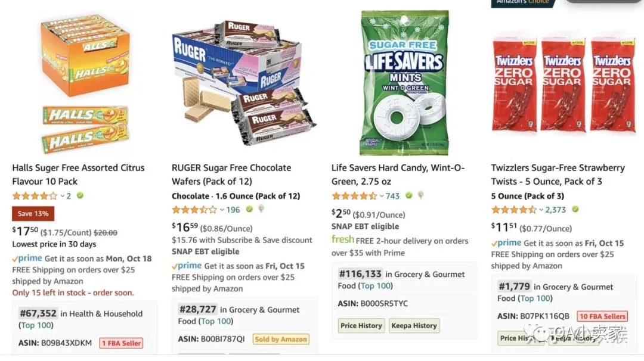Click the 1 FBA Seller badge
The height and width of the screenshot is (361, 644).
(121, 343)
